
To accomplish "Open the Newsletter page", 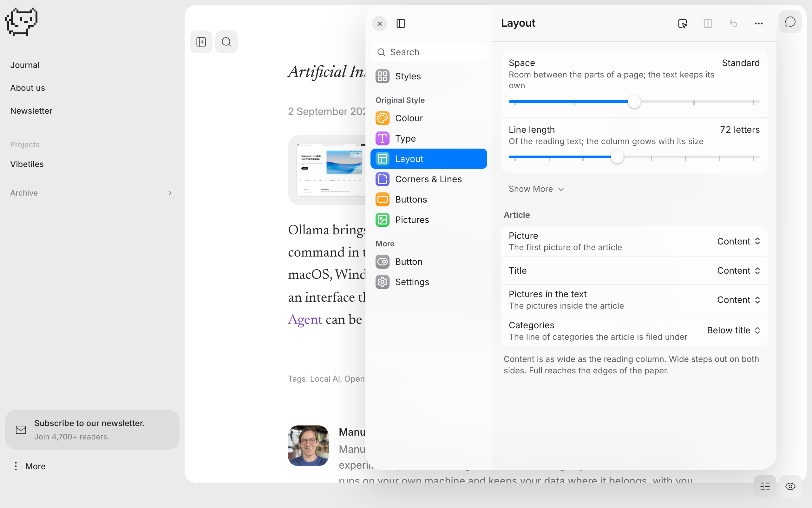I will [x=31, y=110].
